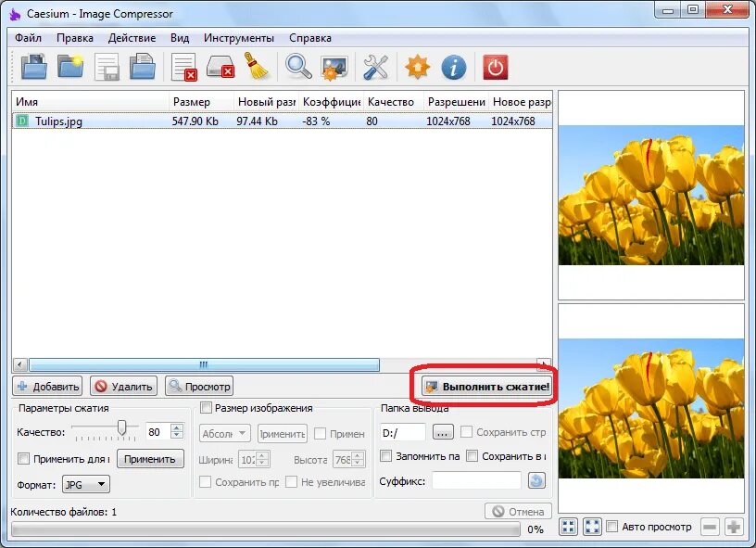Click the Суффикс input field

click(x=476, y=480)
